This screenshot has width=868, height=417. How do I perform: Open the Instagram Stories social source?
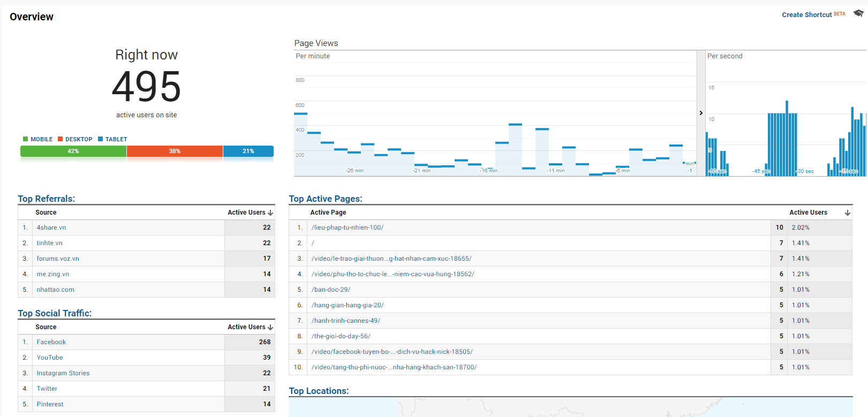(x=63, y=373)
